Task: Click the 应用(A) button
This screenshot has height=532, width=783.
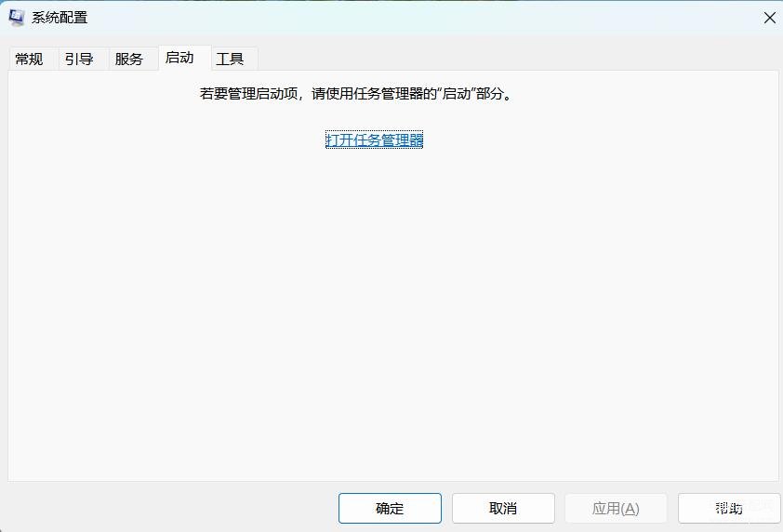Action: (616, 508)
